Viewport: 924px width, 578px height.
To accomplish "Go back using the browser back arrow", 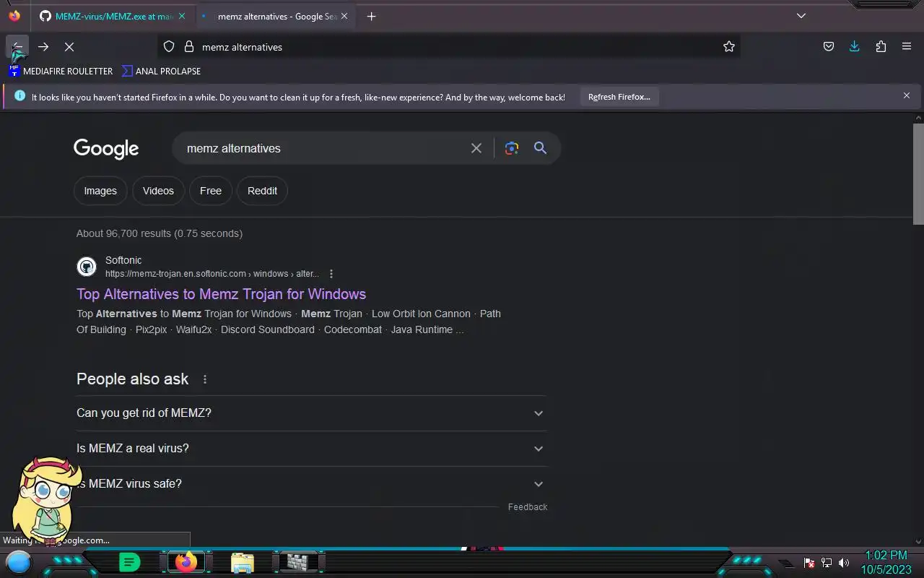I will (x=17, y=47).
